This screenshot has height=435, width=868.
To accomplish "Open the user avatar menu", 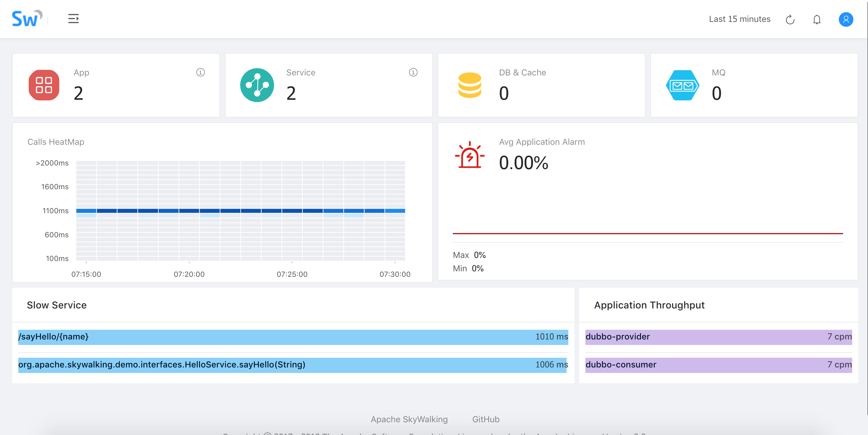I will 846,19.
